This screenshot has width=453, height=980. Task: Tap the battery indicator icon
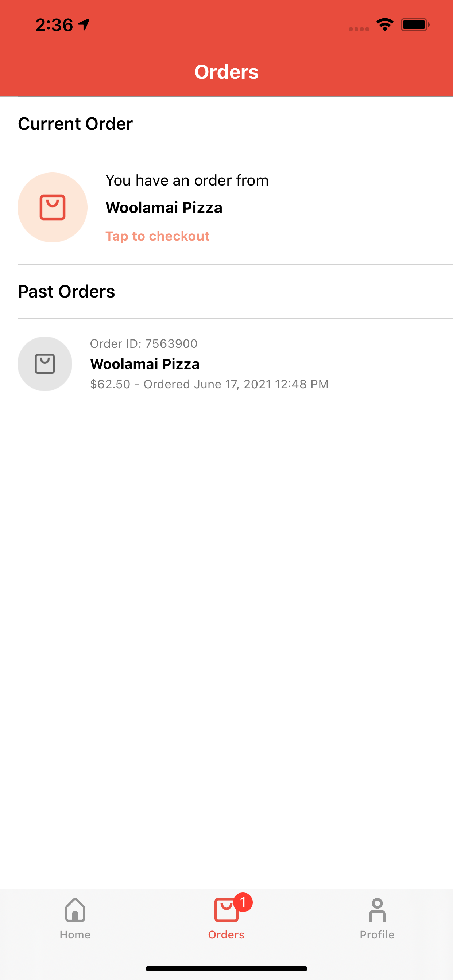(415, 25)
